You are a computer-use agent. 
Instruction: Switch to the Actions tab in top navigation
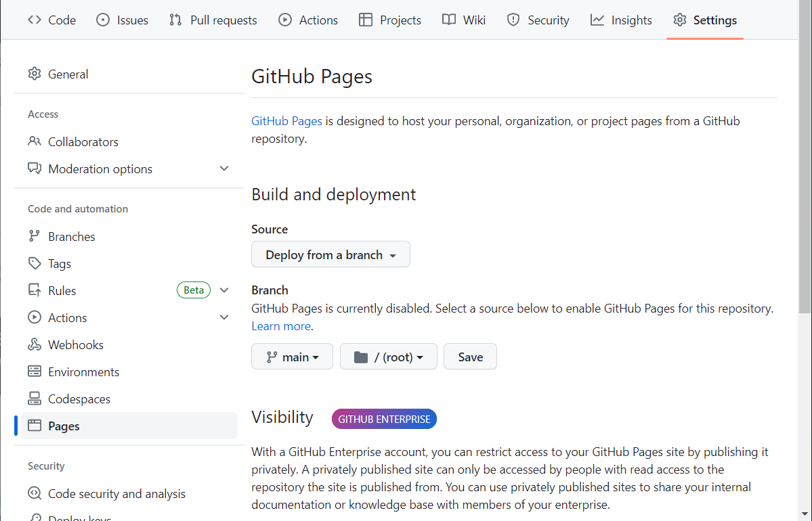(x=308, y=20)
